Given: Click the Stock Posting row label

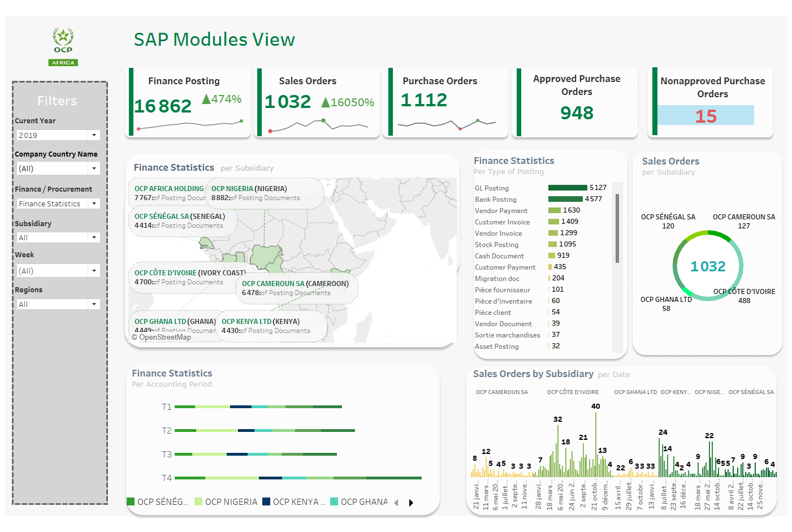Looking at the screenshot, I should [497, 245].
